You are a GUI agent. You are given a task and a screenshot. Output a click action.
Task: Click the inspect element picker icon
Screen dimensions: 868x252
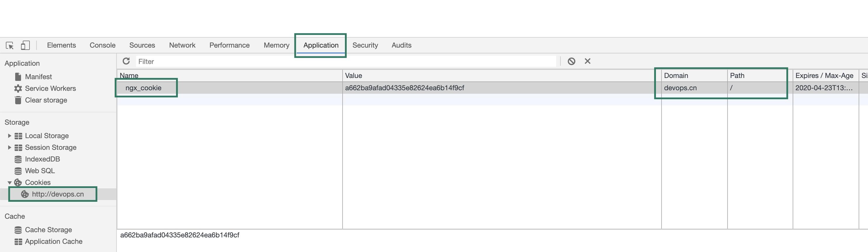click(x=10, y=46)
